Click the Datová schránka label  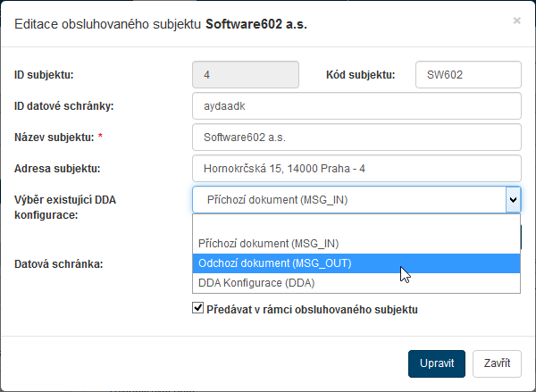pyautogui.click(x=59, y=264)
